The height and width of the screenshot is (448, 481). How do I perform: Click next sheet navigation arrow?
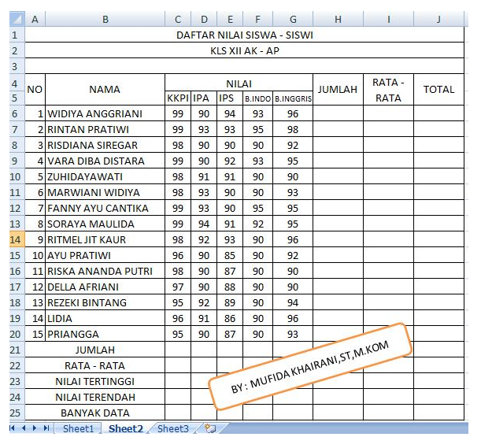35,428
